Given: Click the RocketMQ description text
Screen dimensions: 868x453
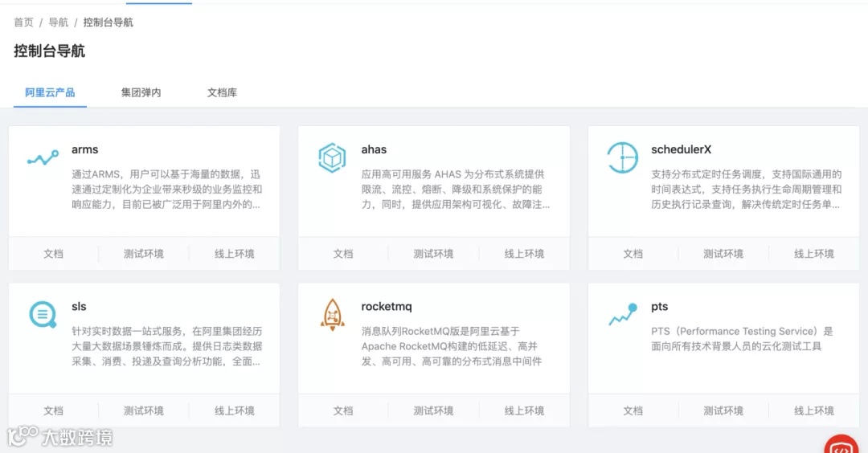Looking at the screenshot, I should pos(452,346).
